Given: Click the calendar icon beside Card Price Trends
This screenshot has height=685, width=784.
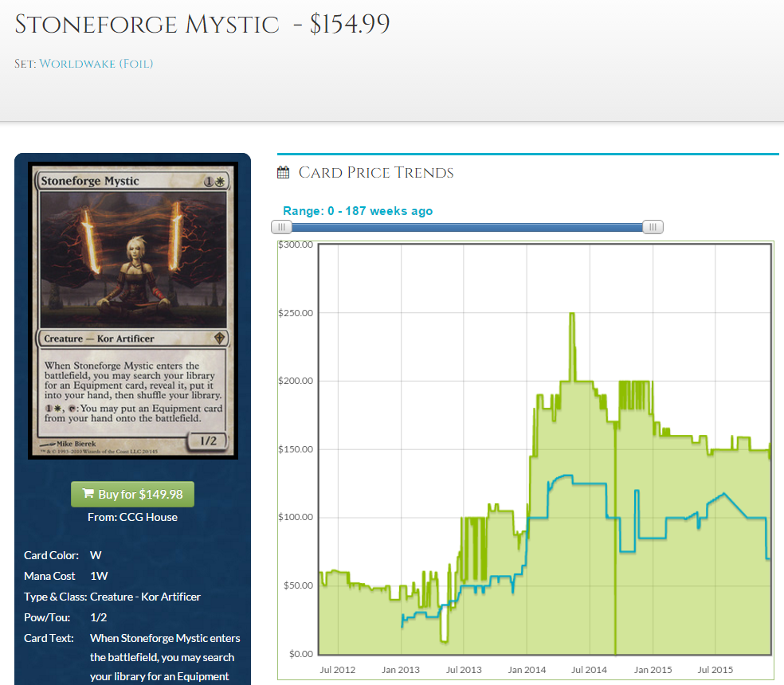Looking at the screenshot, I should pyautogui.click(x=283, y=173).
